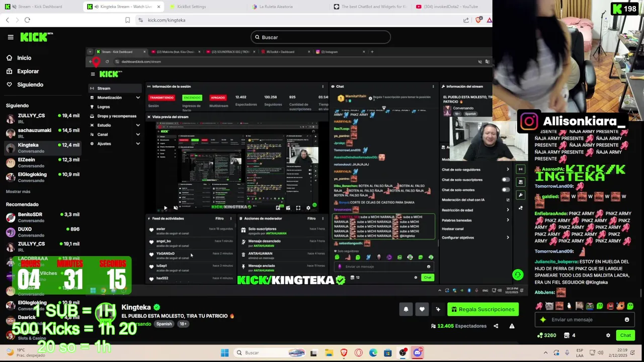The height and width of the screenshot is (362, 644).
Task: Open the OBS Studio taskbar icon
Action: [x=403, y=352]
